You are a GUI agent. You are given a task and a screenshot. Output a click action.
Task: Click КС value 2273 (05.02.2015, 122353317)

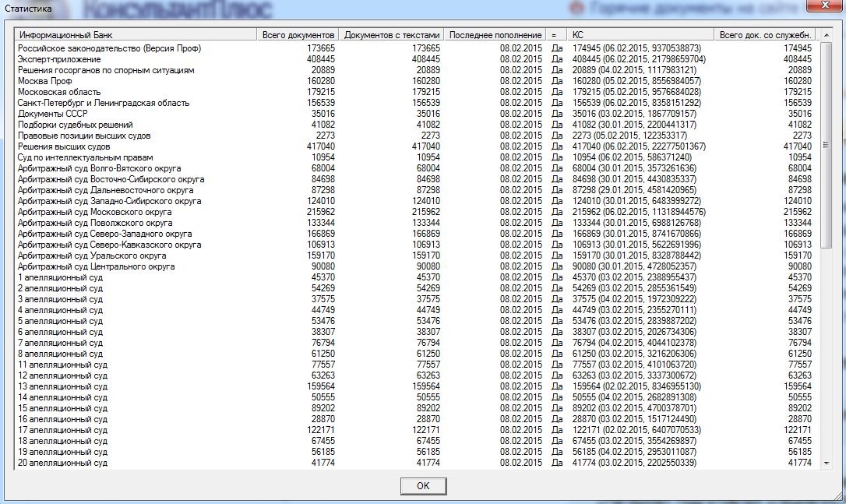pos(629,135)
